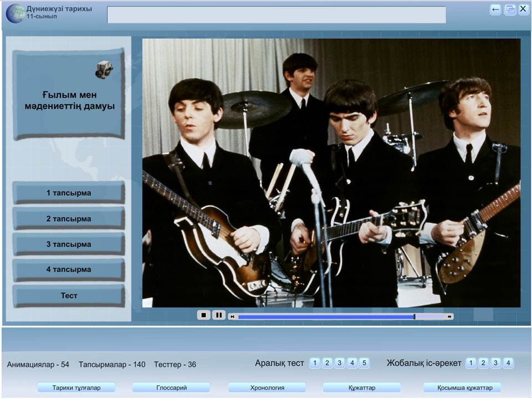Open Тарихи тұлғалар section
Viewport: 532px width, 399px height.
click(76, 387)
